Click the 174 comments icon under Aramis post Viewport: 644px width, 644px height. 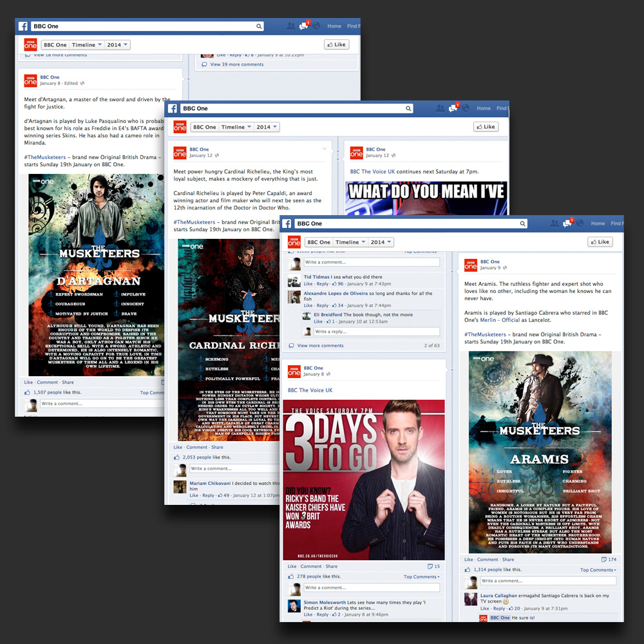click(604, 560)
